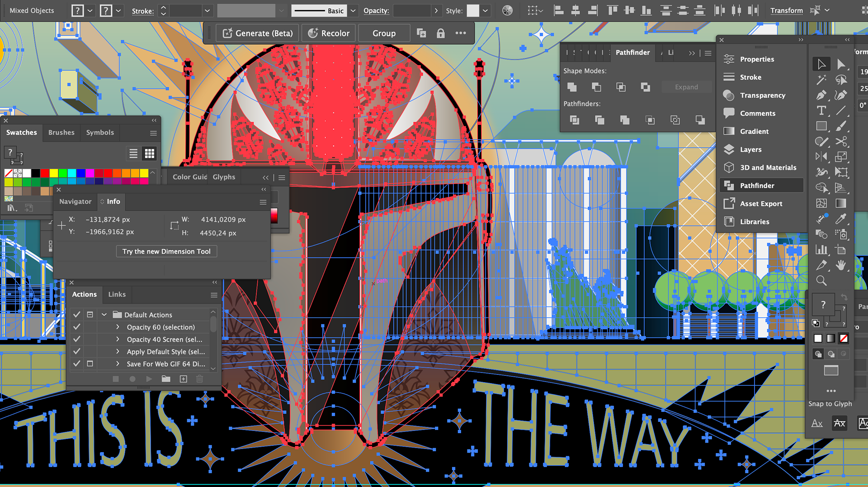Click the Recolor button
The image size is (868, 487).
329,33
